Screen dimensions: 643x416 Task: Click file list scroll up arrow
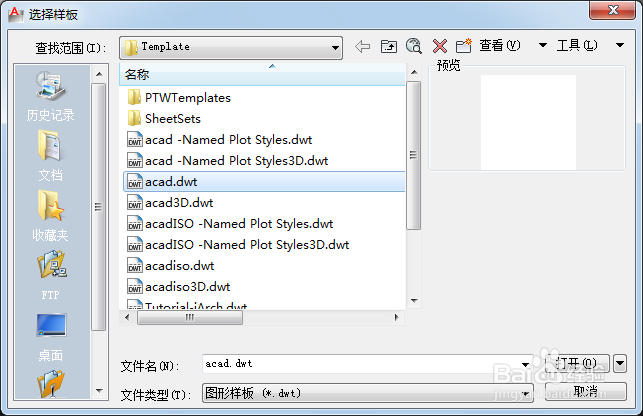[x=414, y=72]
